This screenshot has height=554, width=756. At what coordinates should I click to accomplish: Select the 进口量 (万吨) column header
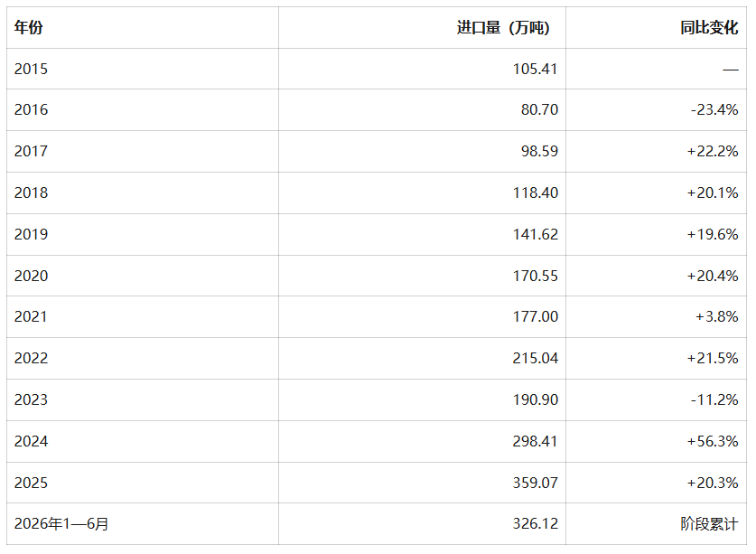coord(503,27)
